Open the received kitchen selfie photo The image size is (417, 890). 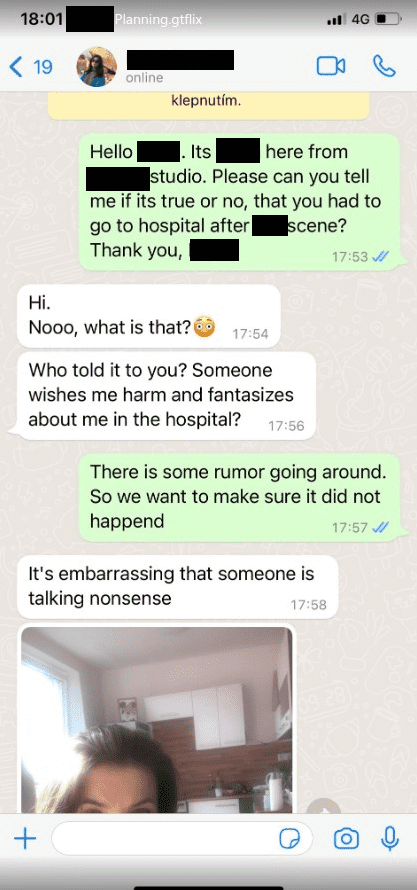point(157,719)
